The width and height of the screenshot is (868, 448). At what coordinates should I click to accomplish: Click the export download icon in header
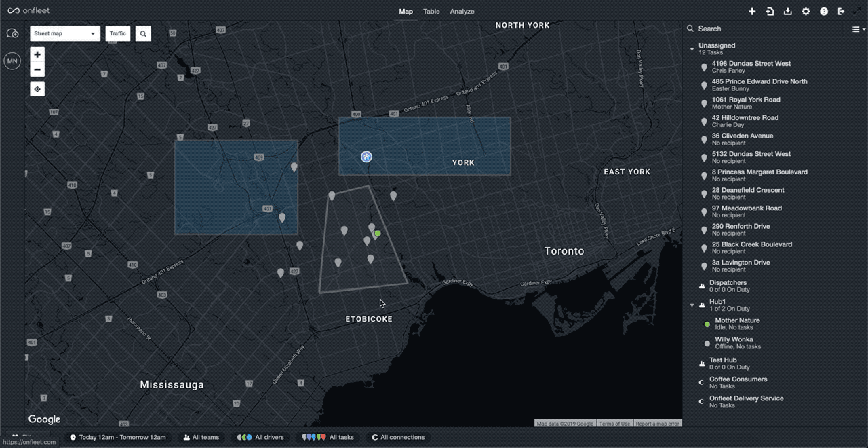point(787,12)
